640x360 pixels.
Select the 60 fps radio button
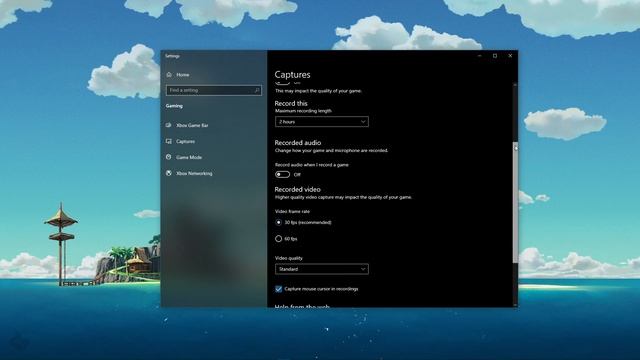pos(278,238)
